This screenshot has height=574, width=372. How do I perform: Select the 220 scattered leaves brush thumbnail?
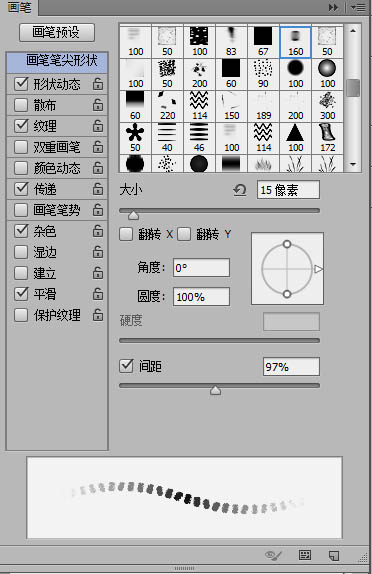coord(167,106)
